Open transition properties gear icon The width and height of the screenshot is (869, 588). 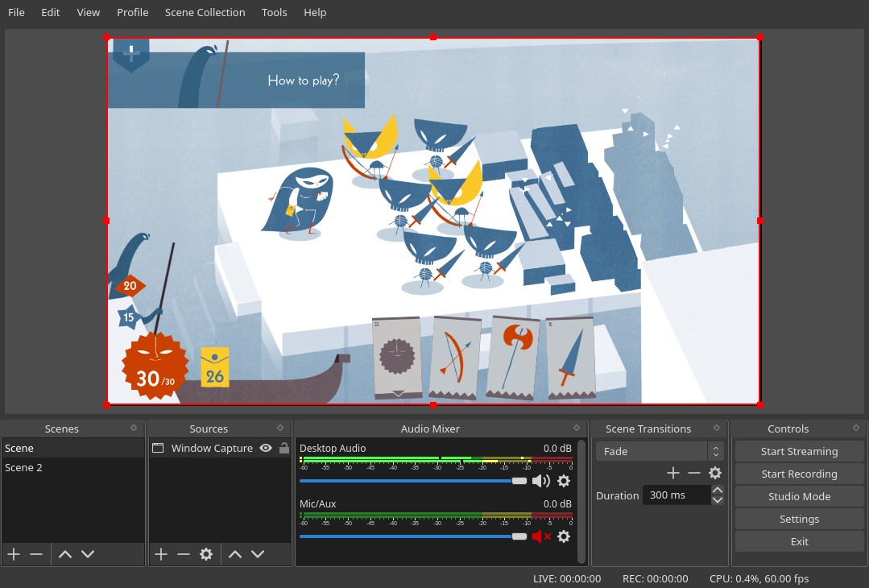[715, 473]
